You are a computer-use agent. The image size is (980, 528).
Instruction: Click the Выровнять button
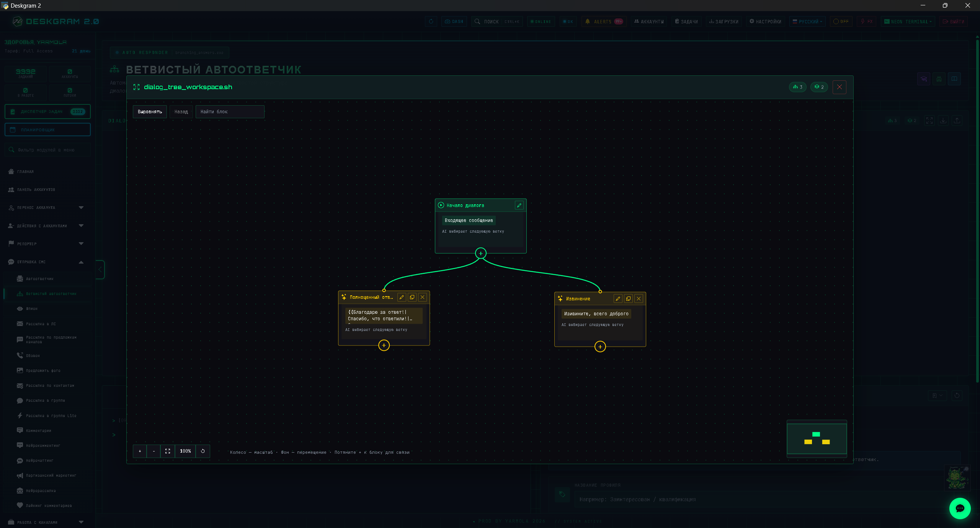(x=150, y=112)
